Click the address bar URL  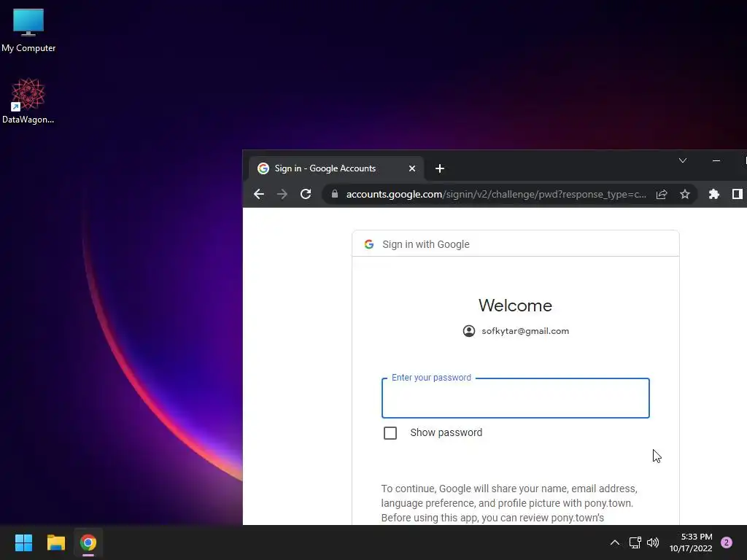click(496, 194)
